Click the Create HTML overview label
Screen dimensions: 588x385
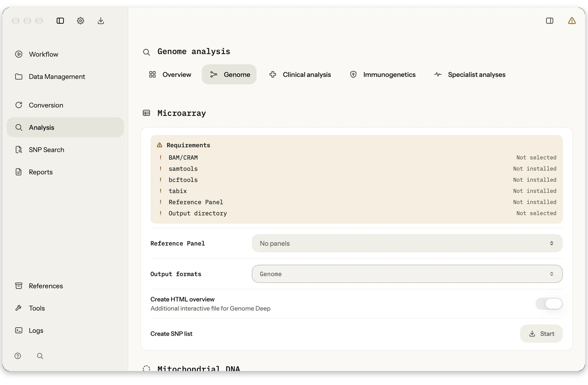click(x=182, y=299)
